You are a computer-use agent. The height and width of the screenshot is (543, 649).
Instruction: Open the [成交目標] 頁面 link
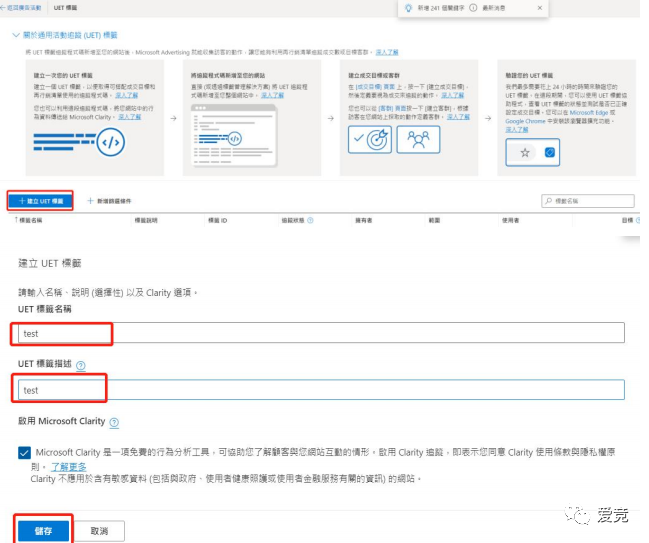coord(375,87)
